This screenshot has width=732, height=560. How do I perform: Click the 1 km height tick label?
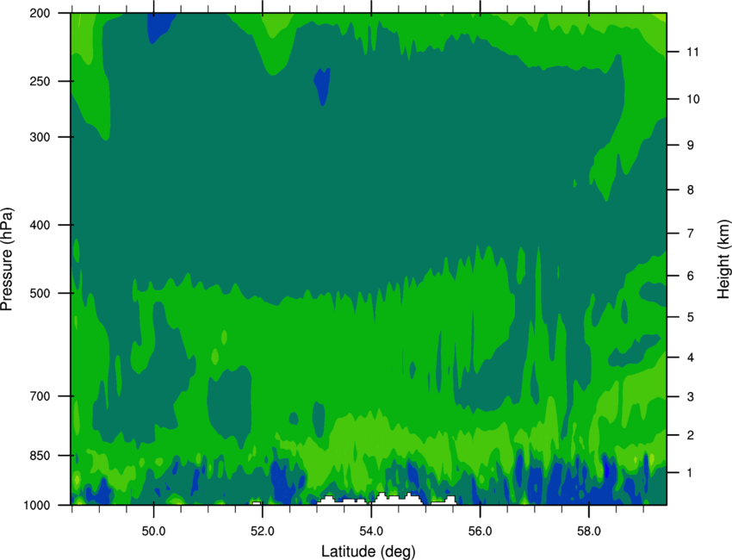point(690,473)
